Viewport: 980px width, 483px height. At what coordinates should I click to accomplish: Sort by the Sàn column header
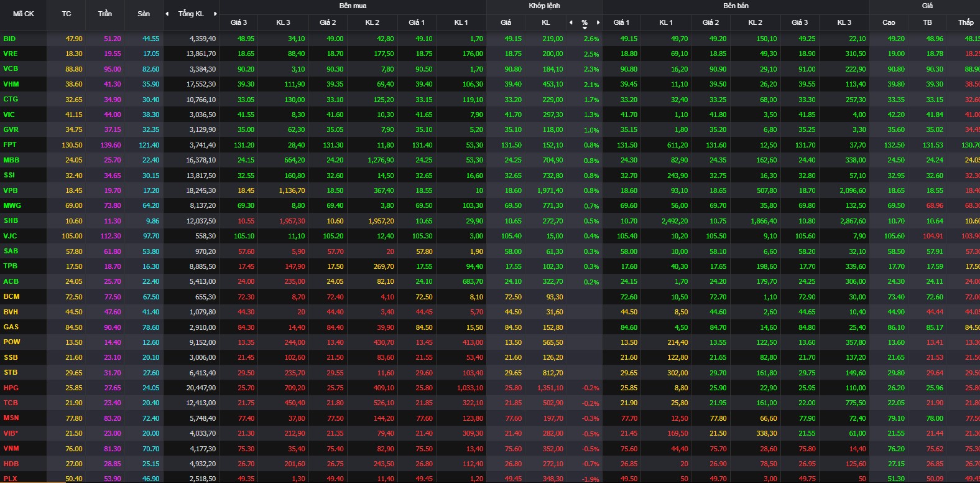(144, 14)
